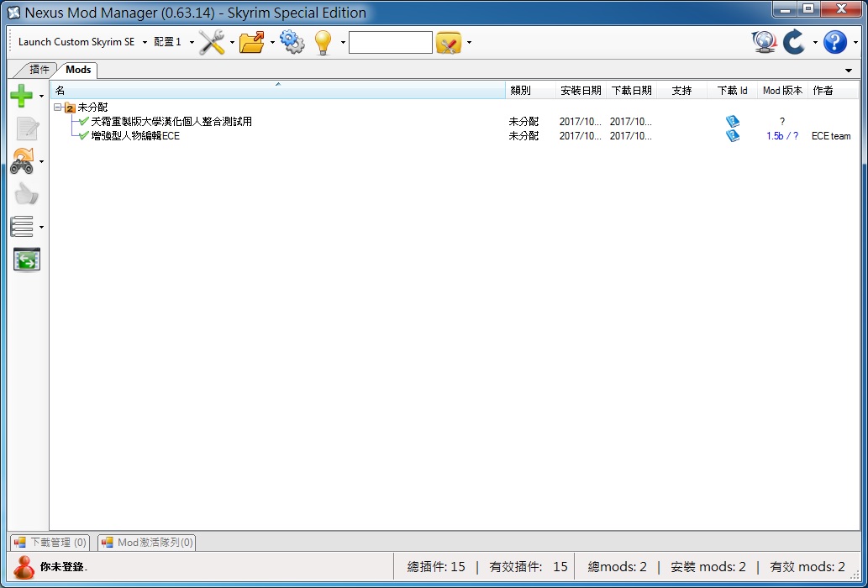The width and height of the screenshot is (868, 588).
Task: Open the Launch Custom Skyrim SE dropdown arrow
Action: [145, 43]
